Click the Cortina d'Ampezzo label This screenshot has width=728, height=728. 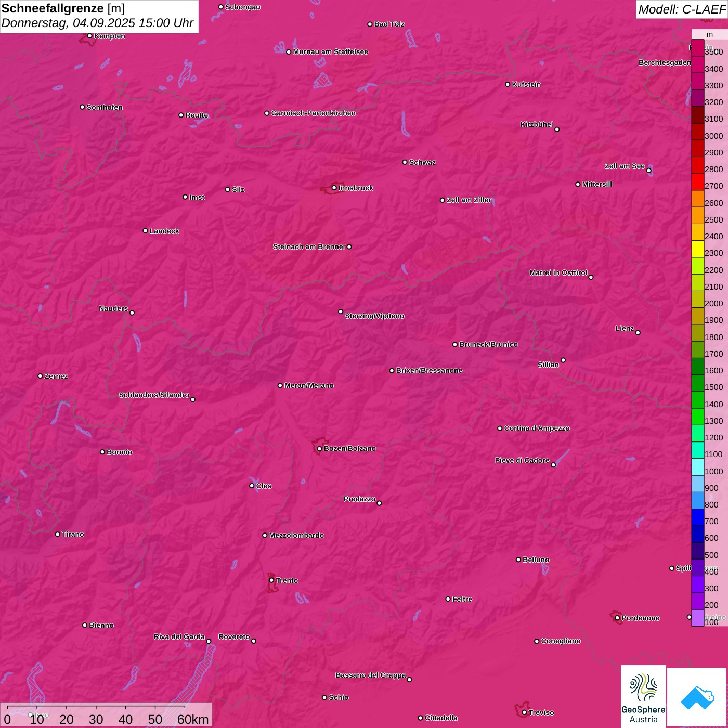pyautogui.click(x=537, y=428)
